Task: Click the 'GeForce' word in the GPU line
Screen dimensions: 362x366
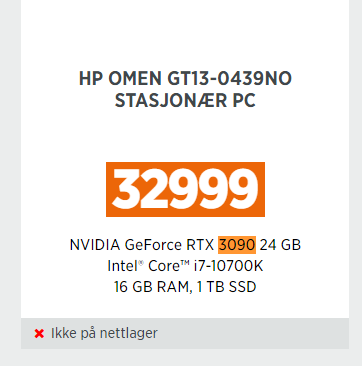Action: 153,245
